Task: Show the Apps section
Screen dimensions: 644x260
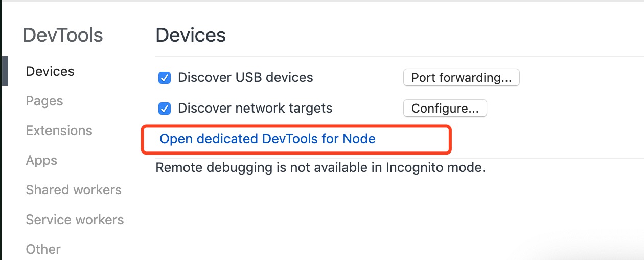Action: pyautogui.click(x=41, y=160)
